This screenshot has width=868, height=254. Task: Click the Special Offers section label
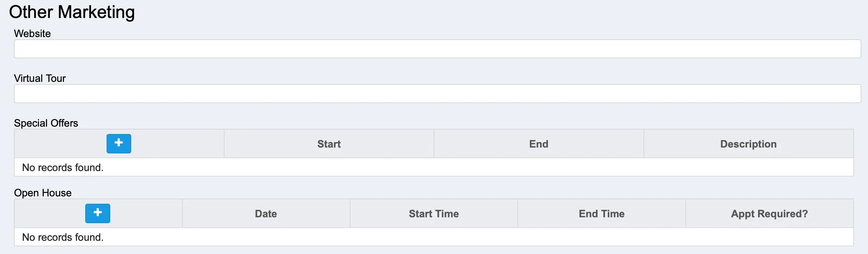pos(46,123)
